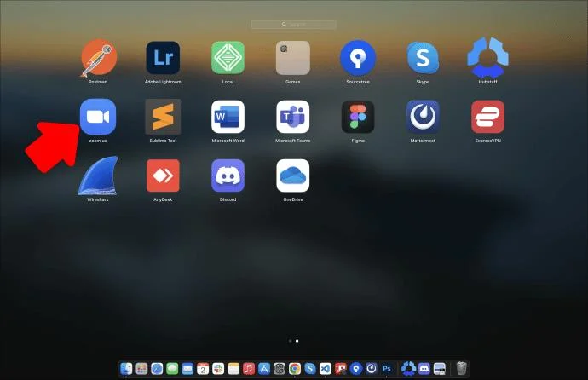Viewport: 588px width, 380px height.
Task: Click the Skype icon in the Dock
Action: (x=310, y=369)
